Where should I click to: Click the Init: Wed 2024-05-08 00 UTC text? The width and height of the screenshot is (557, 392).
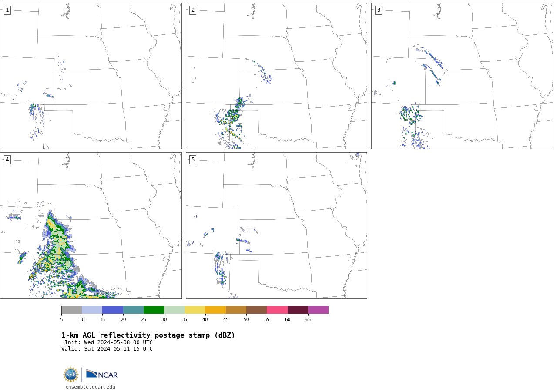[x=109, y=342]
